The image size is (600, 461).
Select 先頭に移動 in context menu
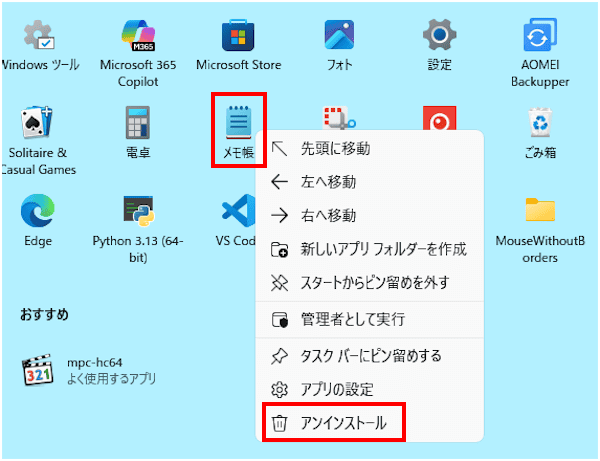click(370, 148)
